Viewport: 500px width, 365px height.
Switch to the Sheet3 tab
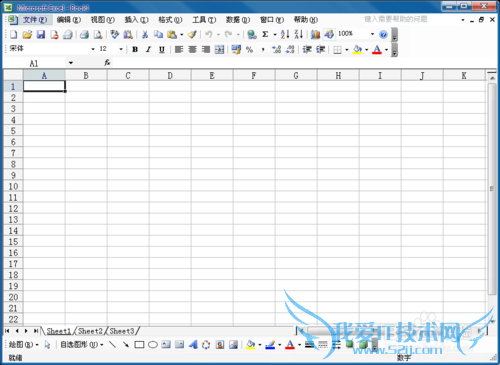(122, 331)
